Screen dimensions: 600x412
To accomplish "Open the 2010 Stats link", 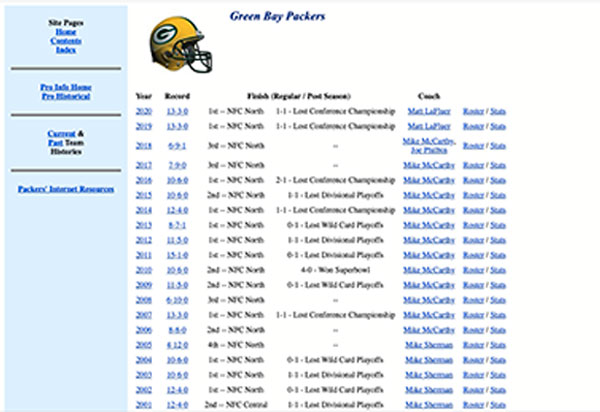I will [498, 270].
